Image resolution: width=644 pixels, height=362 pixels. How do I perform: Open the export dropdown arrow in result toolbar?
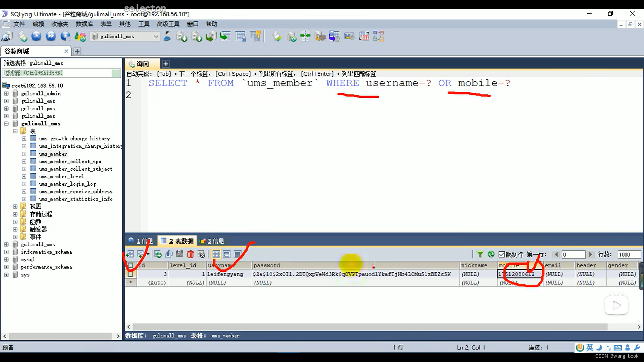click(148, 254)
